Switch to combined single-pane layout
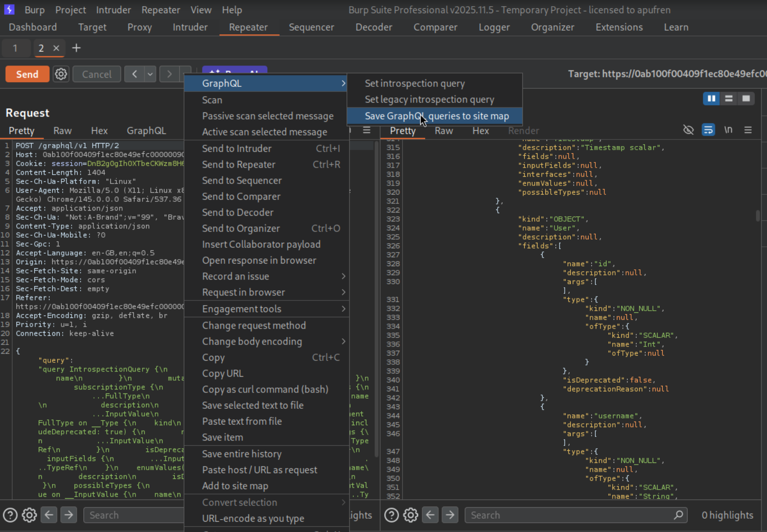 click(746, 99)
